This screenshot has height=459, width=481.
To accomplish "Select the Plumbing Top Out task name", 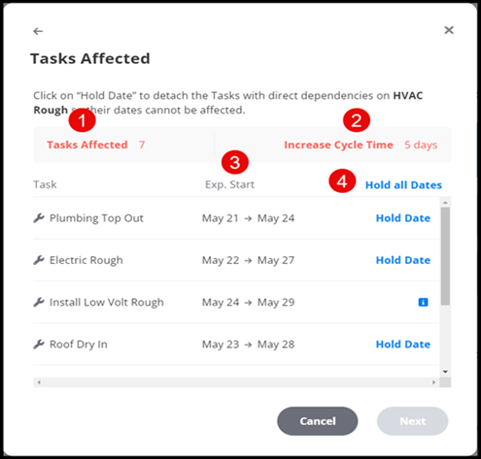I will click(96, 218).
